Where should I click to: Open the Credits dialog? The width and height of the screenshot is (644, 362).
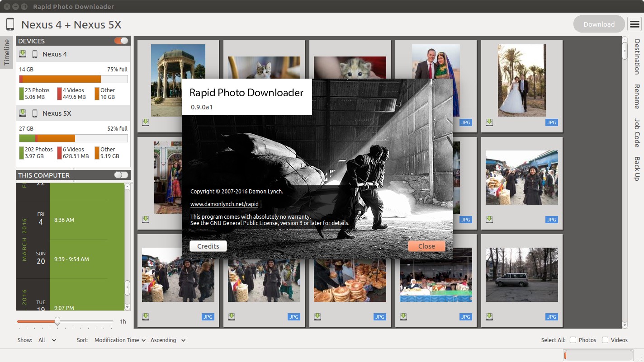[208, 246]
